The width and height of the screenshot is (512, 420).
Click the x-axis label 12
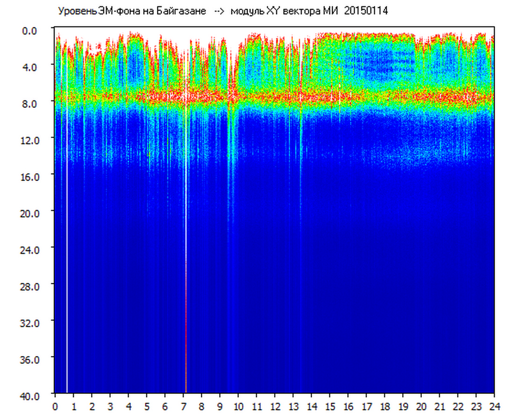(275, 406)
